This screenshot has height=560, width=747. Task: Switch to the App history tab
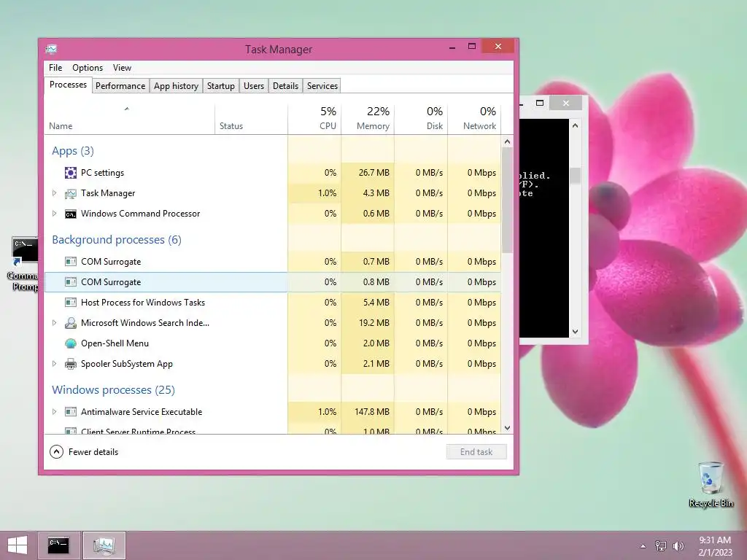pos(176,86)
